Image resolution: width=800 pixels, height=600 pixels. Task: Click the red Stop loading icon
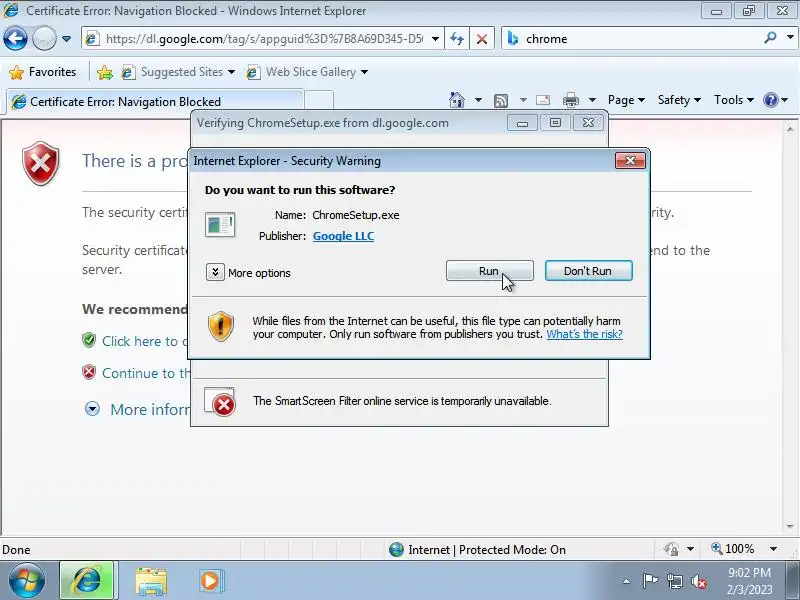point(481,39)
